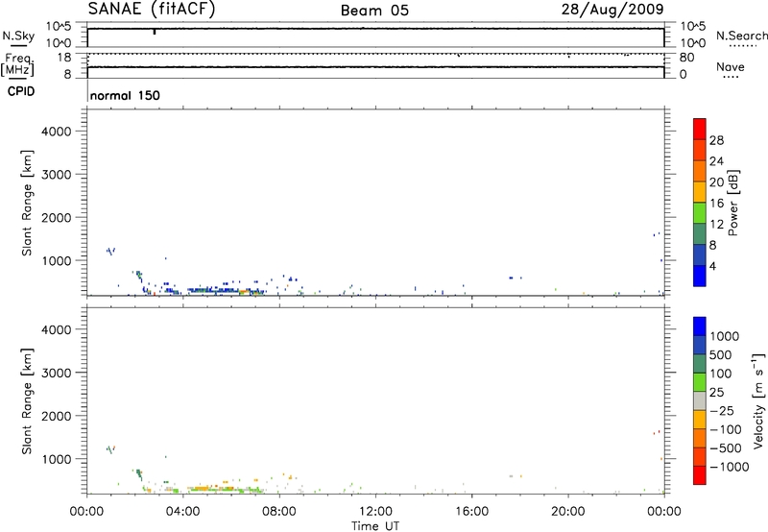Select the orange 20–24 dB Power segment

[700, 170]
